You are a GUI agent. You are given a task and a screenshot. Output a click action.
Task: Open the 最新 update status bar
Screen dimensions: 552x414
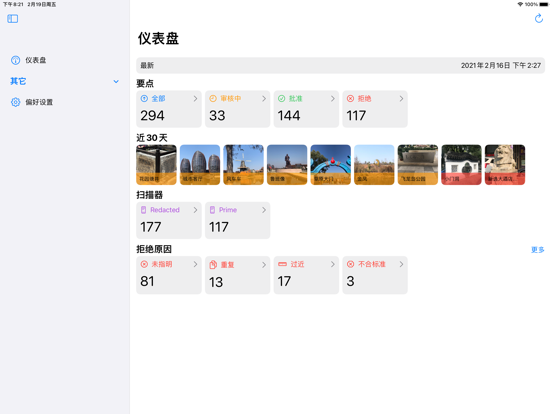click(340, 65)
